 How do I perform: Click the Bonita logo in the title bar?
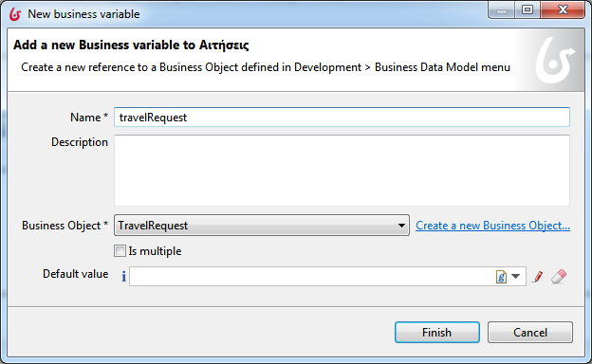(15, 14)
